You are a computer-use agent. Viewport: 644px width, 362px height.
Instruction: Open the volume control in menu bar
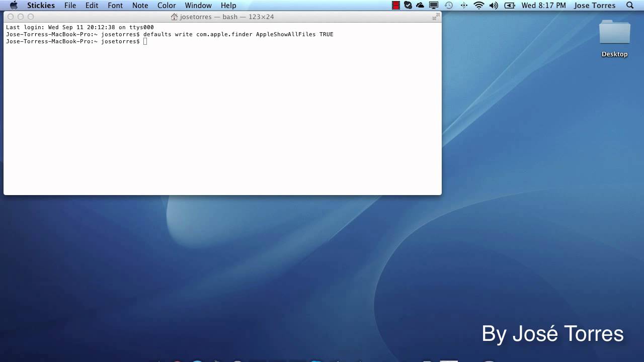click(494, 6)
